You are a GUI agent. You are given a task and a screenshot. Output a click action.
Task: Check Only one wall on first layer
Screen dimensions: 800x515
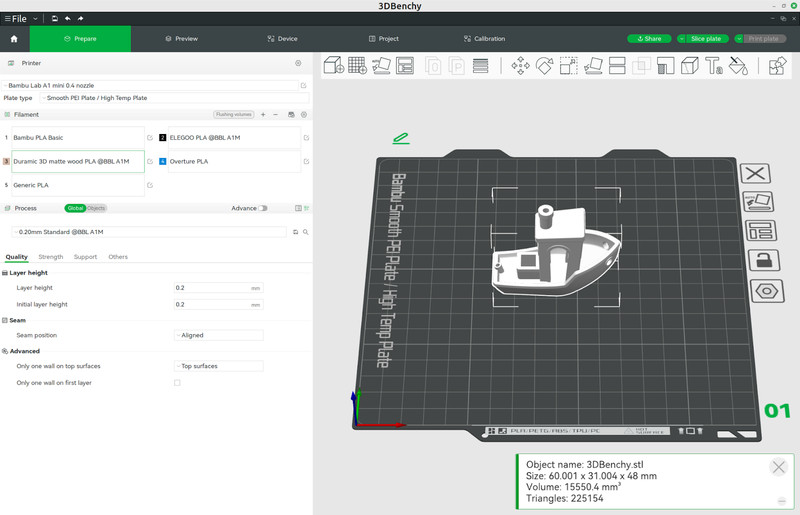177,383
